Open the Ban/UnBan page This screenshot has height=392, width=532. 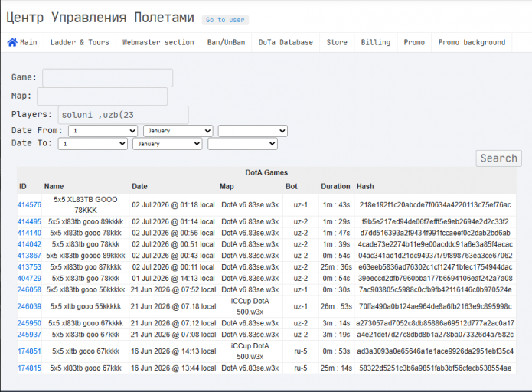[227, 42]
